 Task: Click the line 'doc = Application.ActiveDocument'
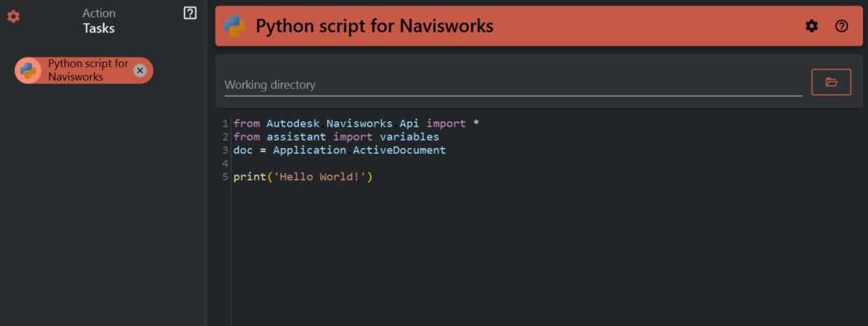click(x=340, y=150)
